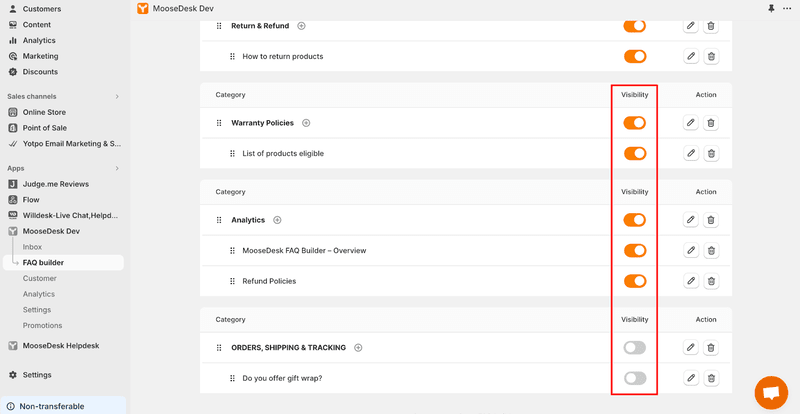Open the three-dot more options menu
The width and height of the screenshot is (800, 414).
787,8
